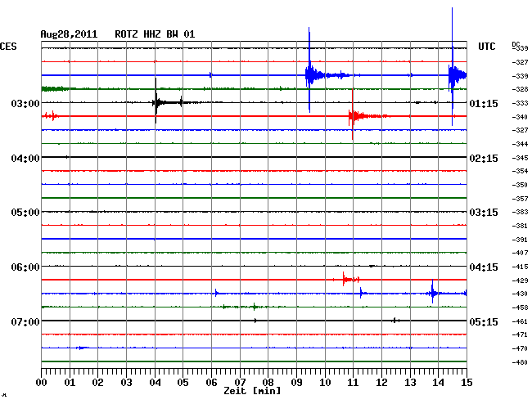Click the DC offset value -470

520,348
